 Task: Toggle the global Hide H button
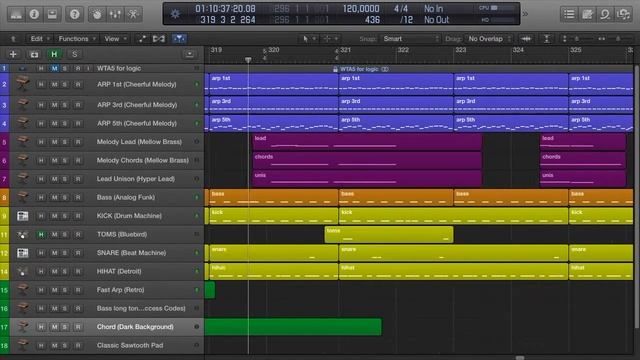tap(54, 54)
